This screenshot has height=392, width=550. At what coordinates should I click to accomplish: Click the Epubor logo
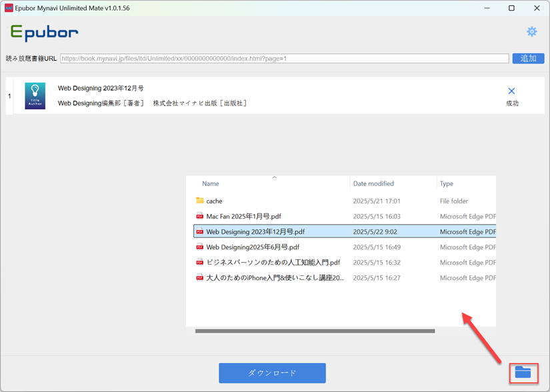click(44, 33)
